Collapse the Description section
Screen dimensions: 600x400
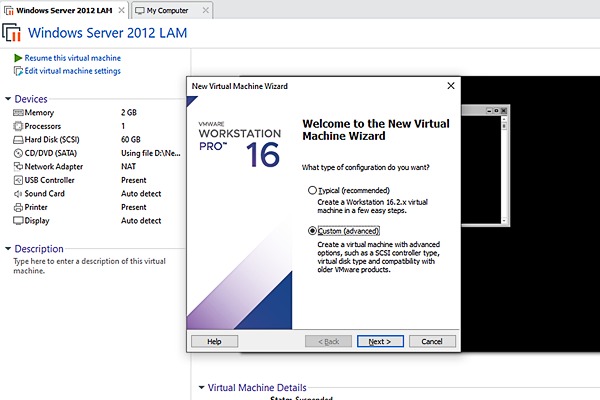pos(8,249)
